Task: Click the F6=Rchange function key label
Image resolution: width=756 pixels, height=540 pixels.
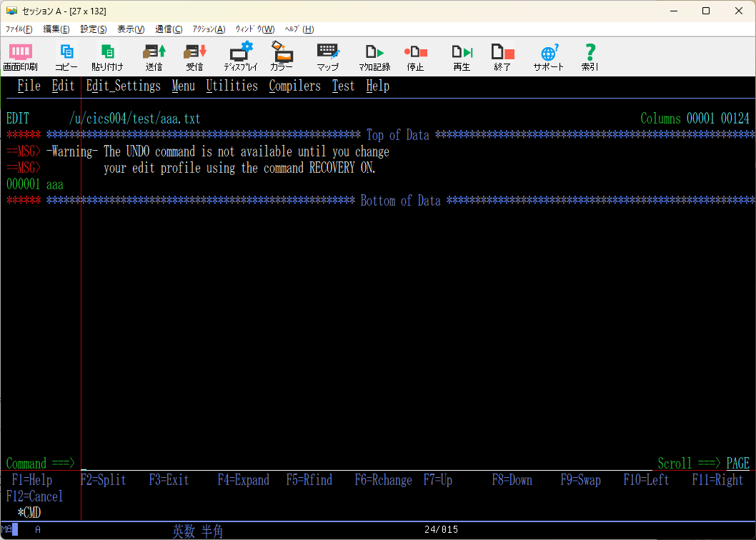Action: point(383,480)
